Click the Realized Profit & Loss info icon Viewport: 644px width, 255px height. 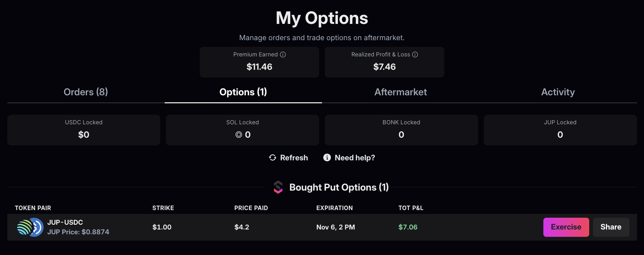click(x=415, y=55)
